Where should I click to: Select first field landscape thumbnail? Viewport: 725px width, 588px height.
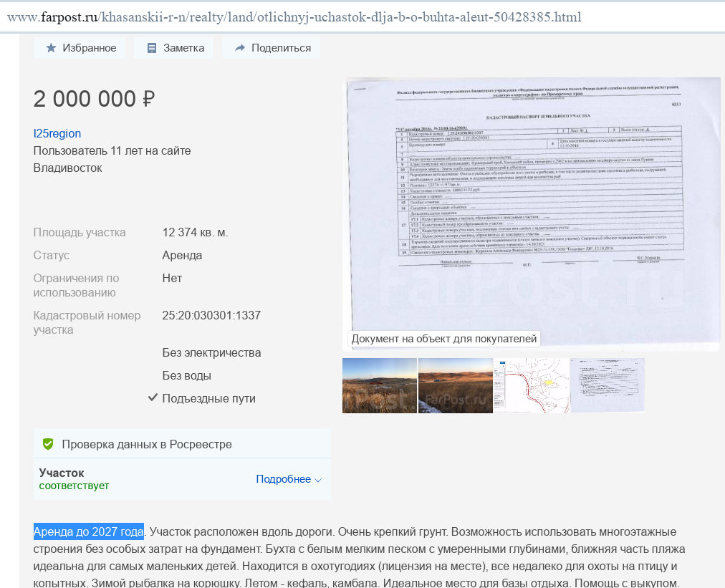(380, 385)
